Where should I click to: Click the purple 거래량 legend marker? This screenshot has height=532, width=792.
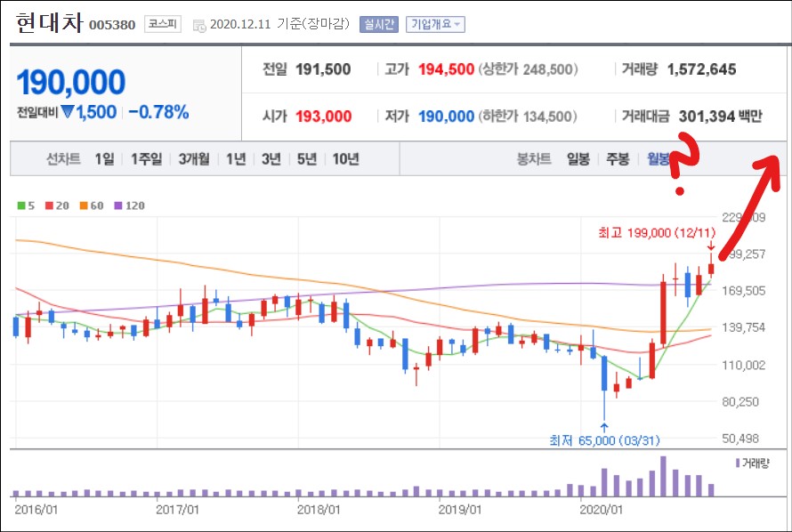[738, 463]
